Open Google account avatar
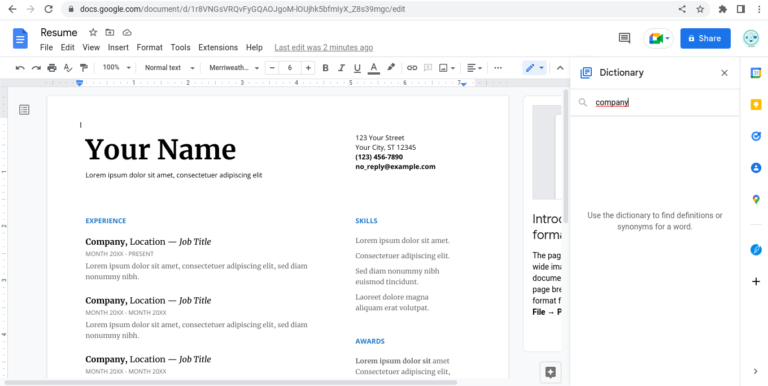This screenshot has height=386, width=768. click(x=751, y=38)
